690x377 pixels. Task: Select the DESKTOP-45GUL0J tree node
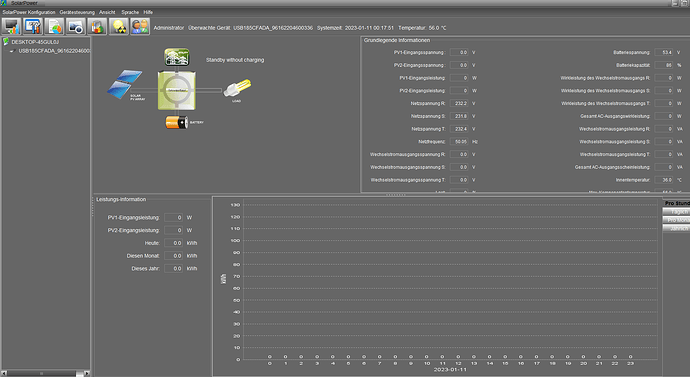[35, 42]
